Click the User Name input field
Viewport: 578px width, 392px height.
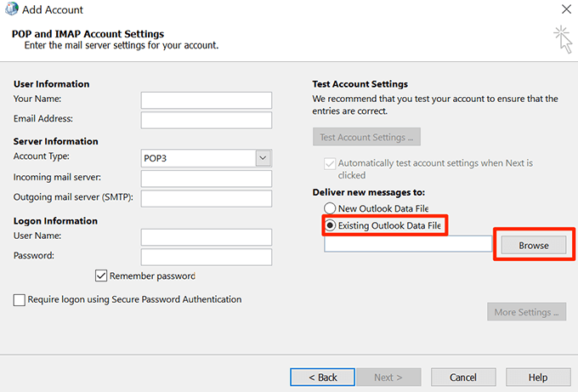click(206, 237)
